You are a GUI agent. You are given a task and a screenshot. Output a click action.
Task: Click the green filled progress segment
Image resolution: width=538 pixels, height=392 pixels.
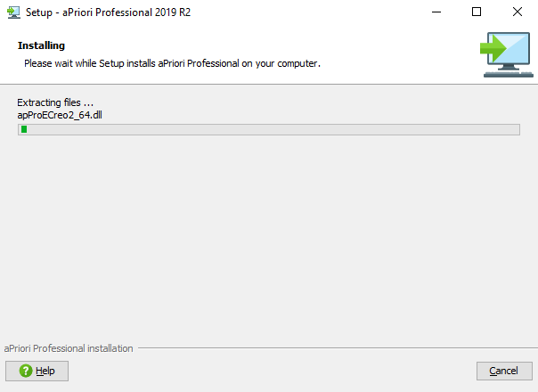point(24,129)
